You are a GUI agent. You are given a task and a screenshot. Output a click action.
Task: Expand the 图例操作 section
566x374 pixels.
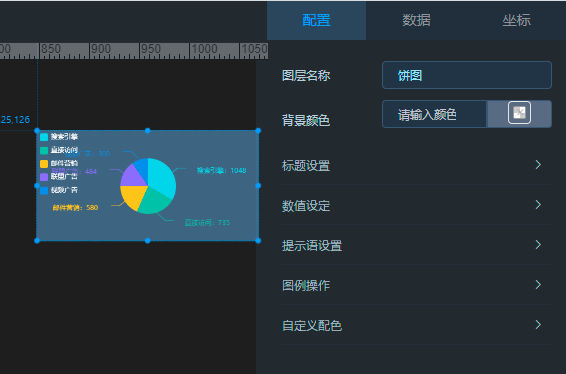tap(417, 285)
